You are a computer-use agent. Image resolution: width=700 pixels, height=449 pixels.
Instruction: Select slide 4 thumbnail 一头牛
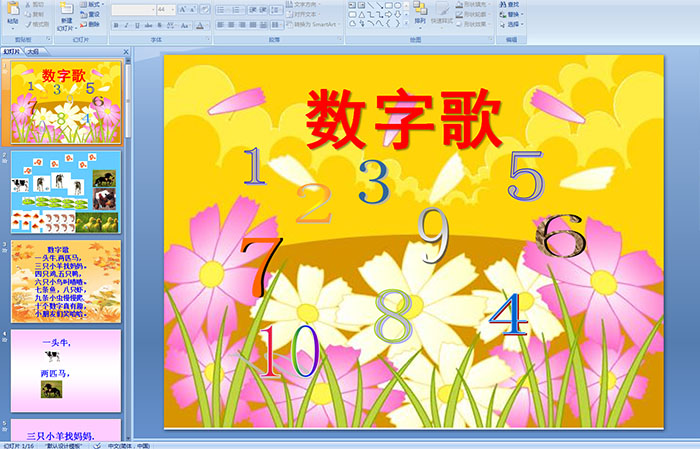(x=66, y=371)
